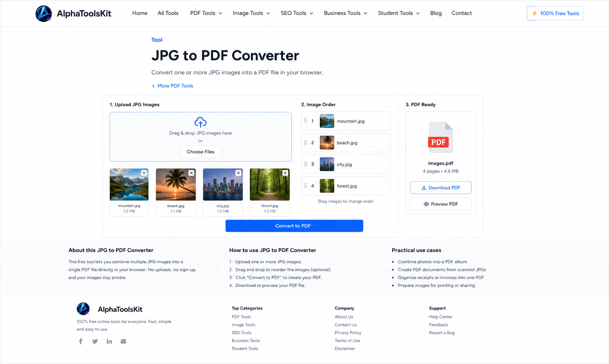The width and height of the screenshot is (609, 364).
Task: Open All Tools in navigation
Action: [x=168, y=13]
